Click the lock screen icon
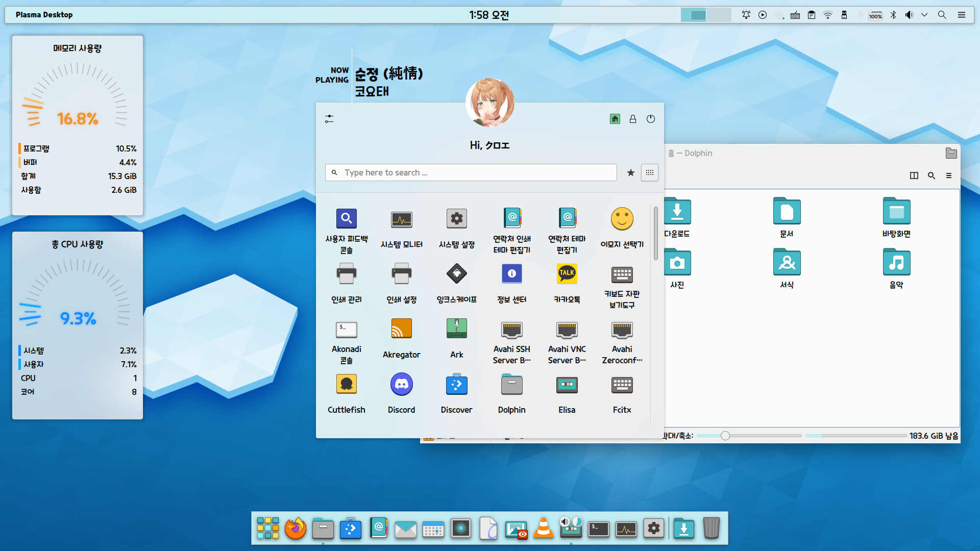This screenshot has height=551, width=980. (x=633, y=119)
